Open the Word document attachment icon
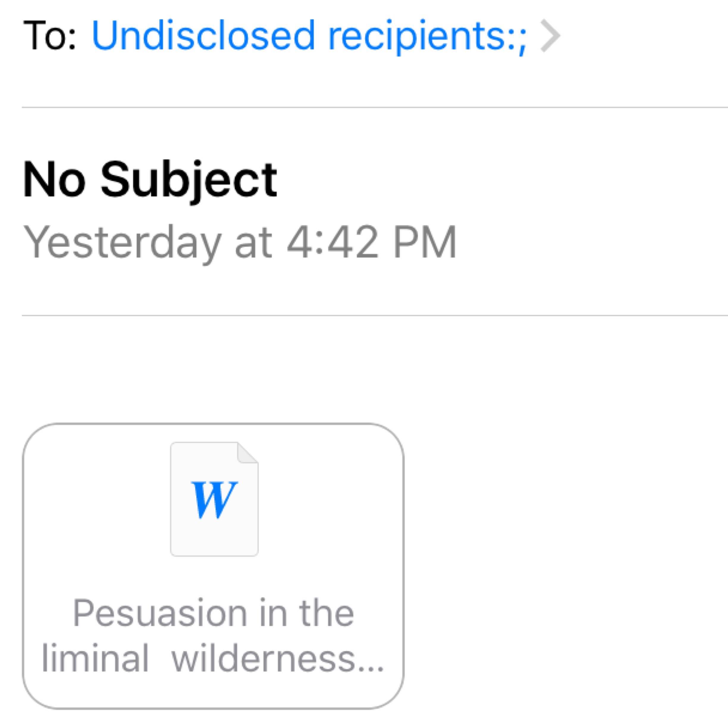728x728 pixels. tap(214, 498)
